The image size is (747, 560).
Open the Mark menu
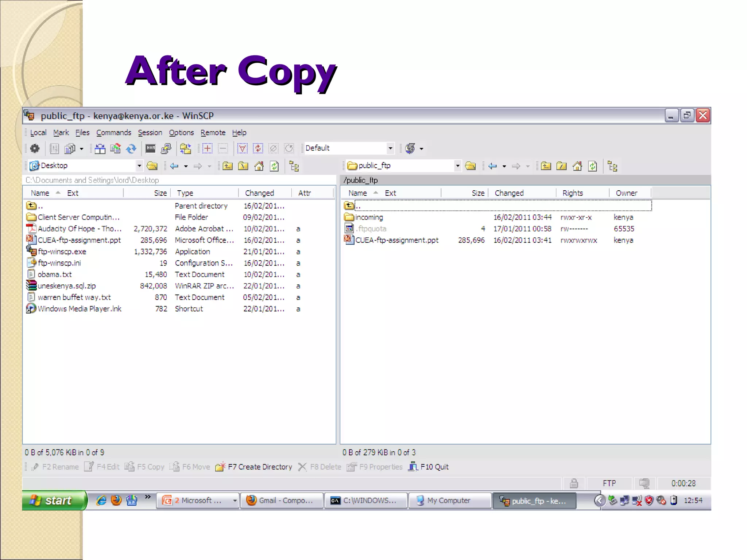point(61,133)
